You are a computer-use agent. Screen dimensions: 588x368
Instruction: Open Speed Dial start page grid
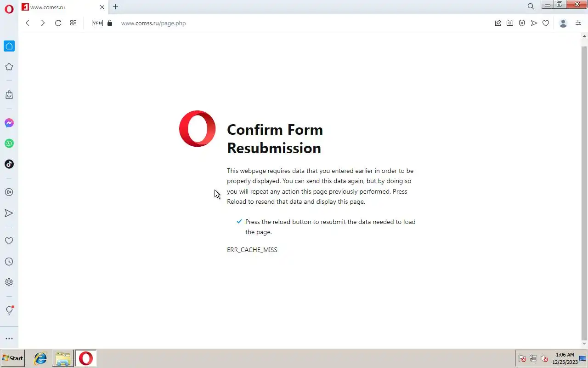pyautogui.click(x=73, y=23)
